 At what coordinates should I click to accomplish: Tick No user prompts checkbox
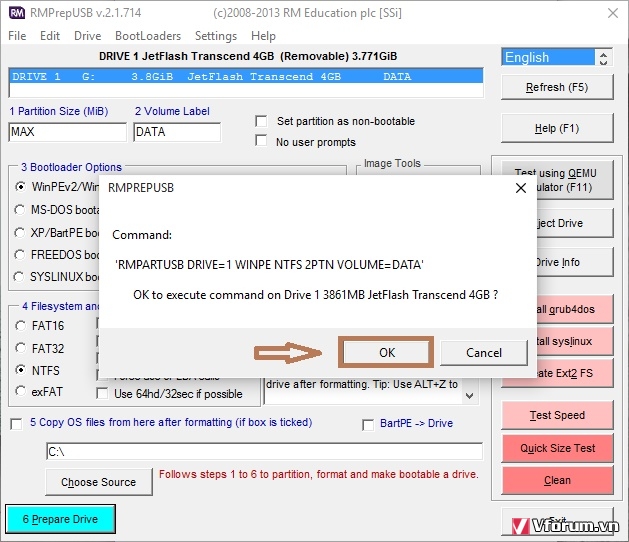tap(261, 141)
